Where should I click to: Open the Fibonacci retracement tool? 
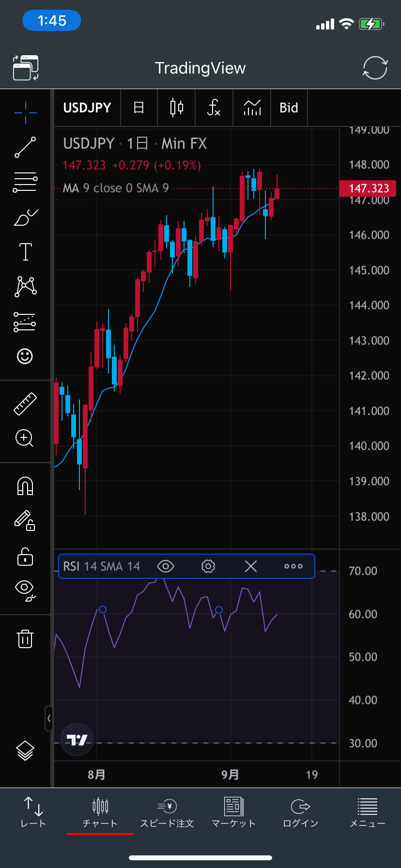(25, 182)
